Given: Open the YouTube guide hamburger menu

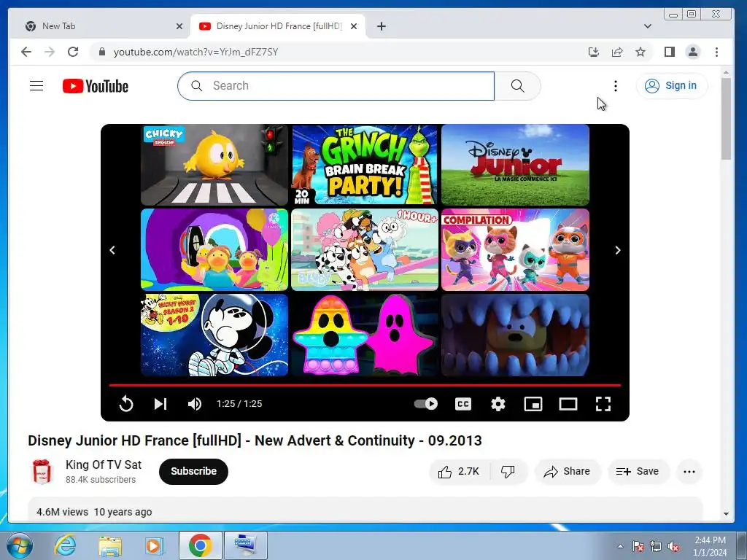Looking at the screenshot, I should pos(36,86).
